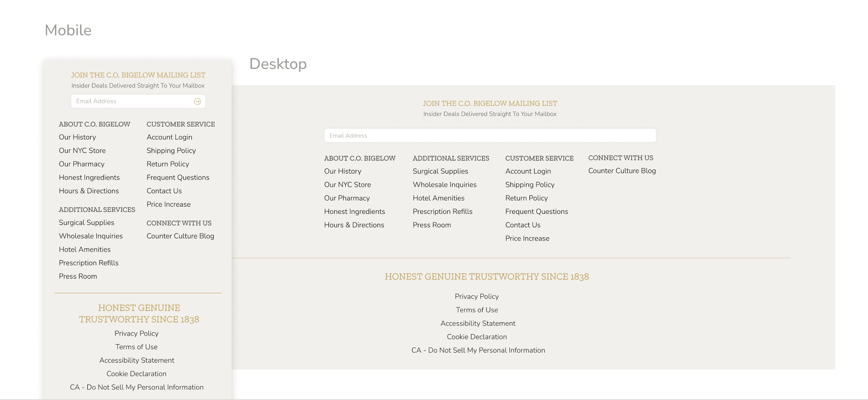Open Contact Us in desktop footer
Viewport: 868px width, 400px height.
click(x=523, y=224)
